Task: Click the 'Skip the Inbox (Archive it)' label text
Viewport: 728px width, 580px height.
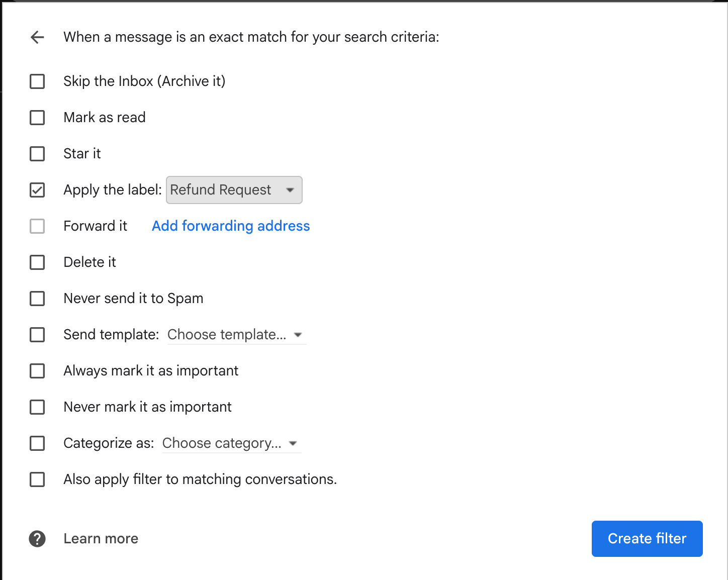Action: point(144,81)
